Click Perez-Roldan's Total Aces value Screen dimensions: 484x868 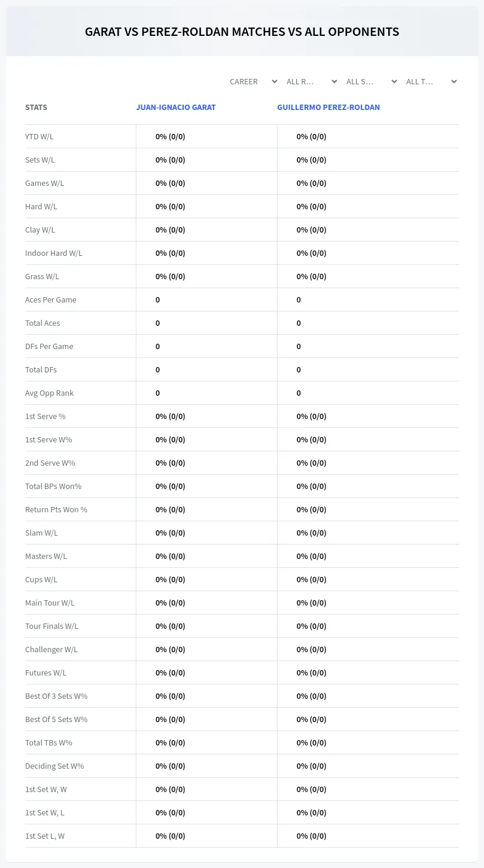click(299, 323)
